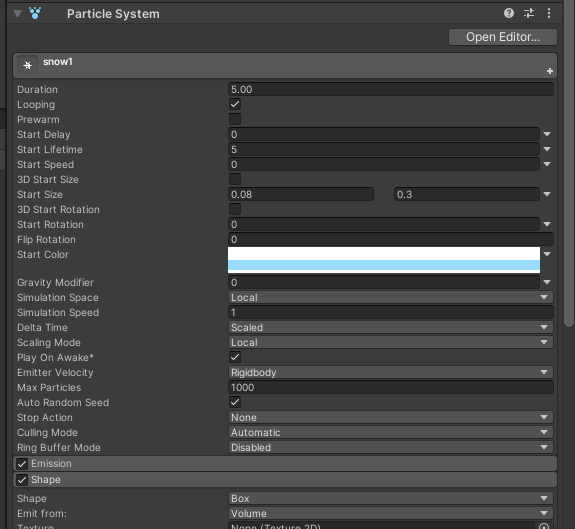575x529 pixels.
Task: Enable the Prewarm checkbox
Action: (235, 120)
